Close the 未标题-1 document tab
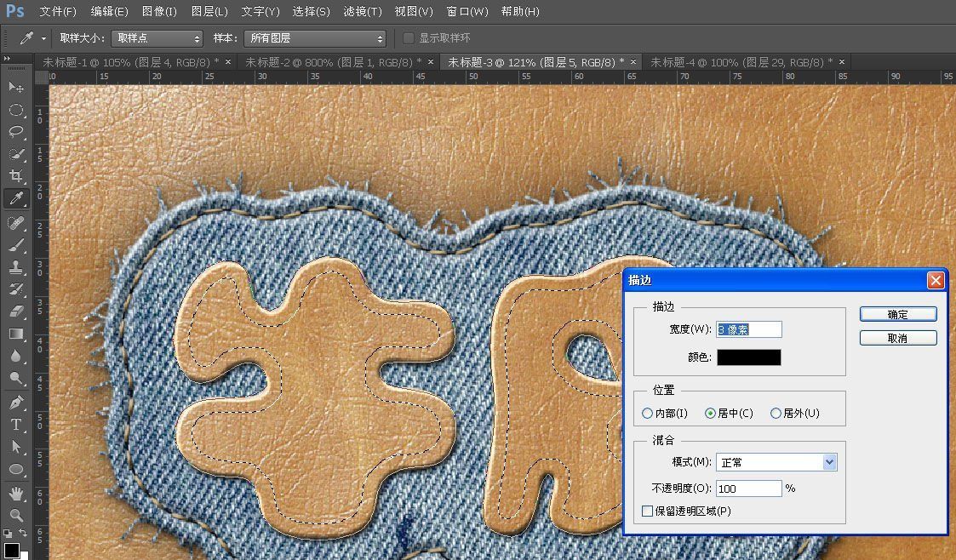Image resolution: width=956 pixels, height=560 pixels. coord(228,61)
